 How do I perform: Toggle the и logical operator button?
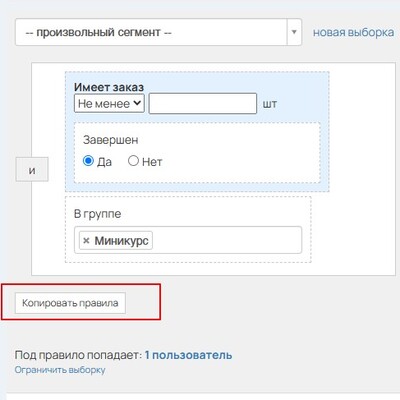32,170
